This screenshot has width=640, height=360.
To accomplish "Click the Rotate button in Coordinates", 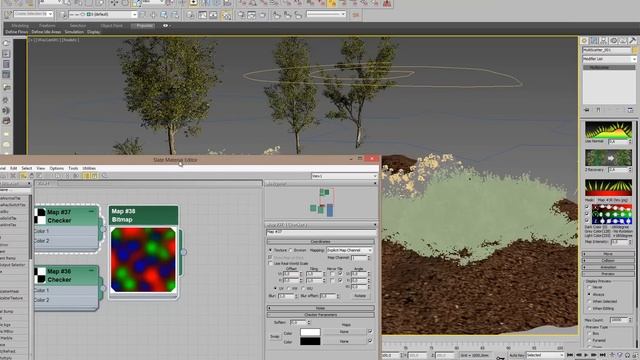I will tap(360, 296).
